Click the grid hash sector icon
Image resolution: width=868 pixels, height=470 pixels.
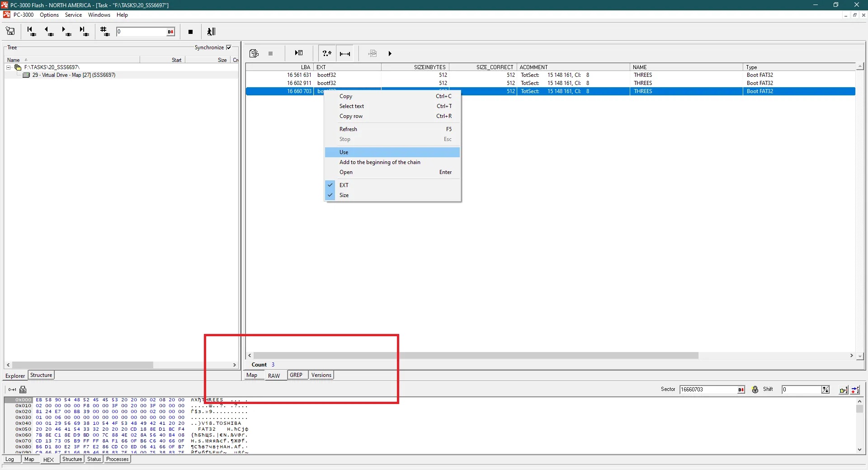click(x=105, y=31)
